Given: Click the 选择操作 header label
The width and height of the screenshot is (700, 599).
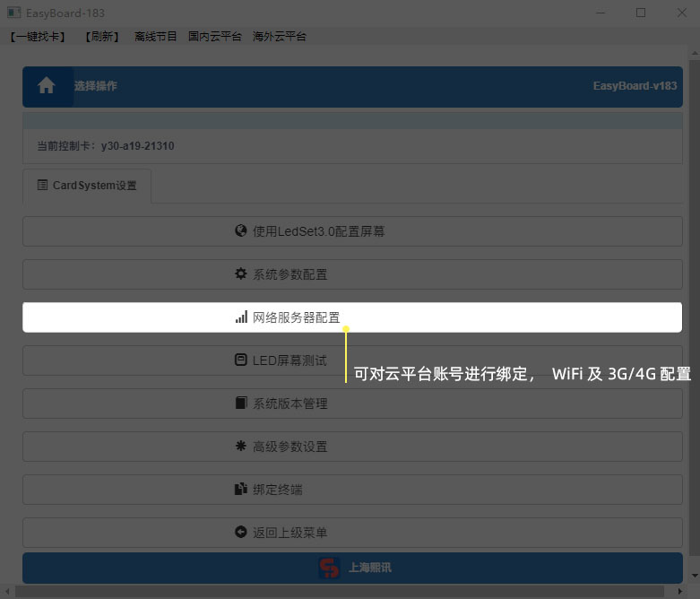Looking at the screenshot, I should [x=96, y=86].
